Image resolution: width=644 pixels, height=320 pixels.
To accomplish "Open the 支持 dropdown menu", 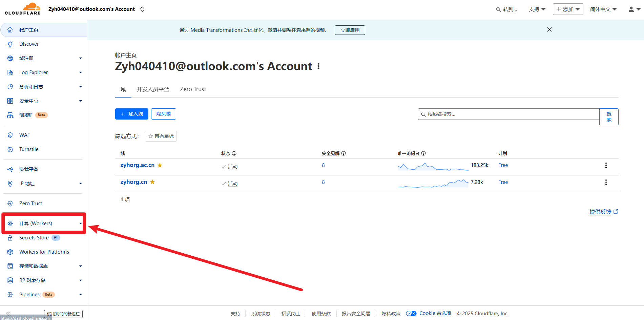I will 537,9.
